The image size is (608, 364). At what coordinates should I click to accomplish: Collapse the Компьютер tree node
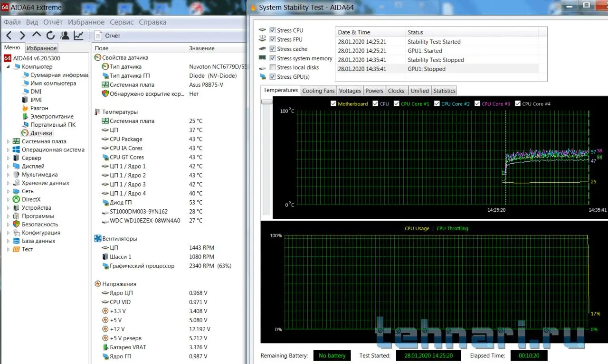coord(8,67)
